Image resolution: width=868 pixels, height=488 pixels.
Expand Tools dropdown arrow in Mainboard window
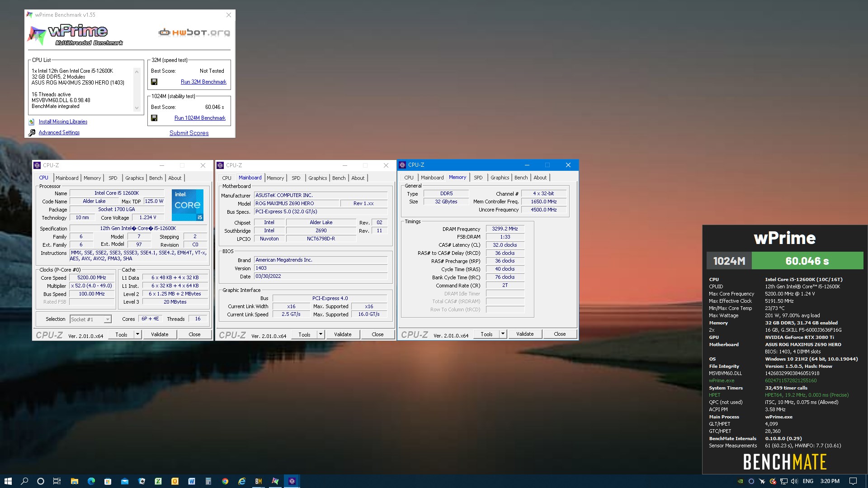point(321,334)
